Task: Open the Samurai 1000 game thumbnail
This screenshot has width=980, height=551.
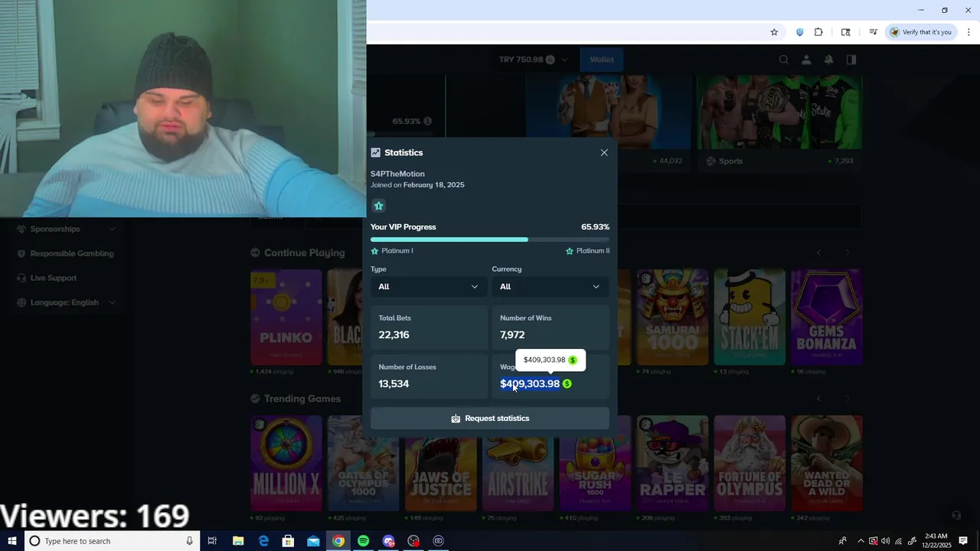Action: 672,317
